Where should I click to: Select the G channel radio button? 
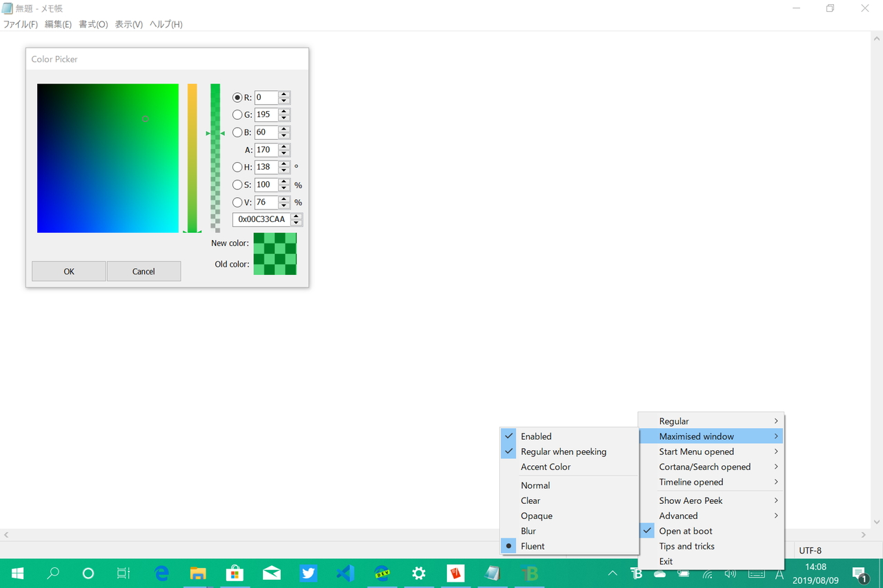(x=237, y=115)
